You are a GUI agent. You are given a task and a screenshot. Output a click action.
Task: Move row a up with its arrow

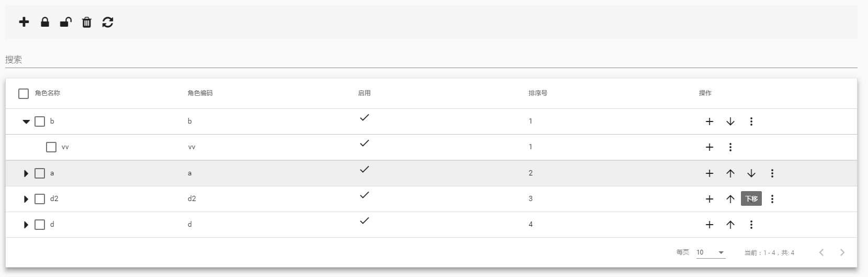pos(730,173)
